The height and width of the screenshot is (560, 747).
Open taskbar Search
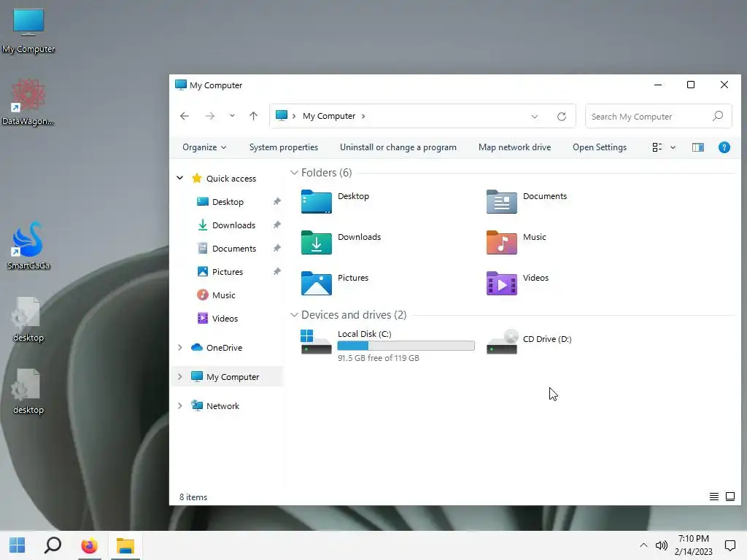[53, 545]
